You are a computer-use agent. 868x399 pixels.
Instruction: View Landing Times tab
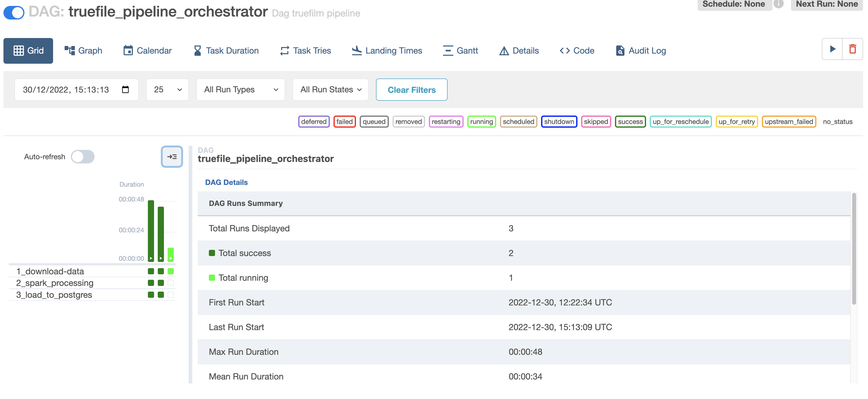click(x=387, y=51)
